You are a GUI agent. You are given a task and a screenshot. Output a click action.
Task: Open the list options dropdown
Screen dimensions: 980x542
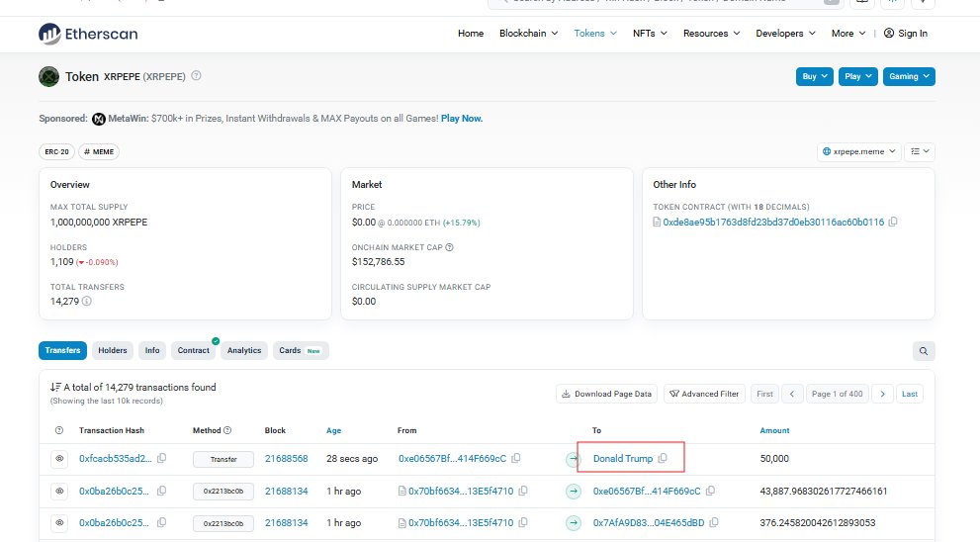[x=920, y=152]
